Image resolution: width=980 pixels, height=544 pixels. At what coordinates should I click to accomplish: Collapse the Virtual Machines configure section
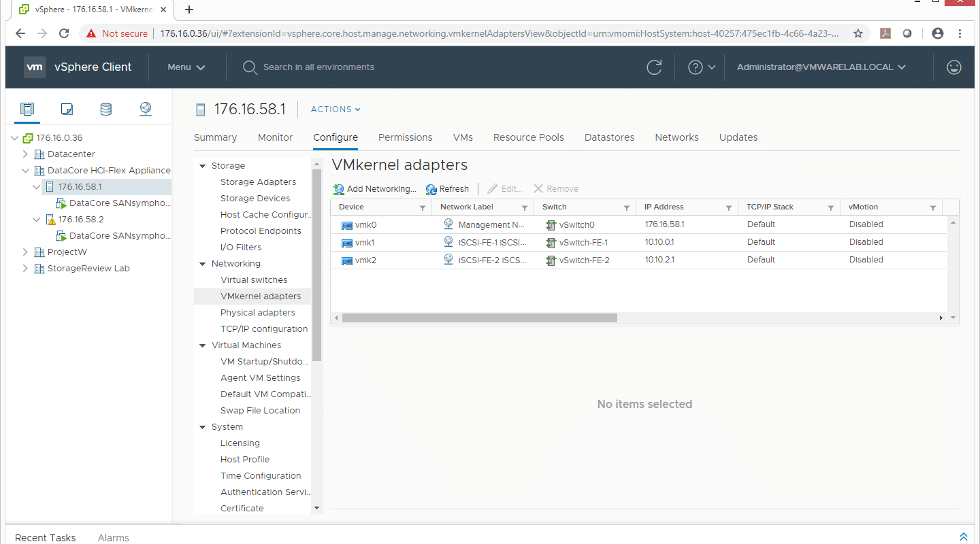click(202, 345)
